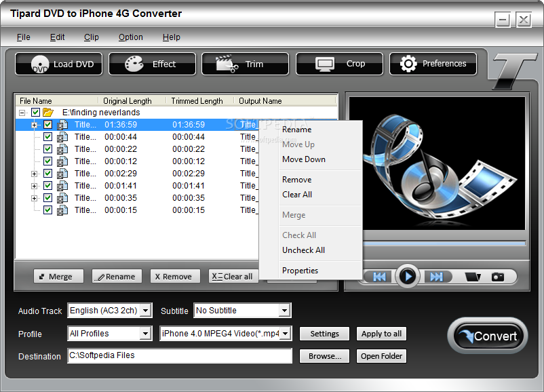This screenshot has height=392, width=544.
Task: Open the Clip menu
Action: 92,37
